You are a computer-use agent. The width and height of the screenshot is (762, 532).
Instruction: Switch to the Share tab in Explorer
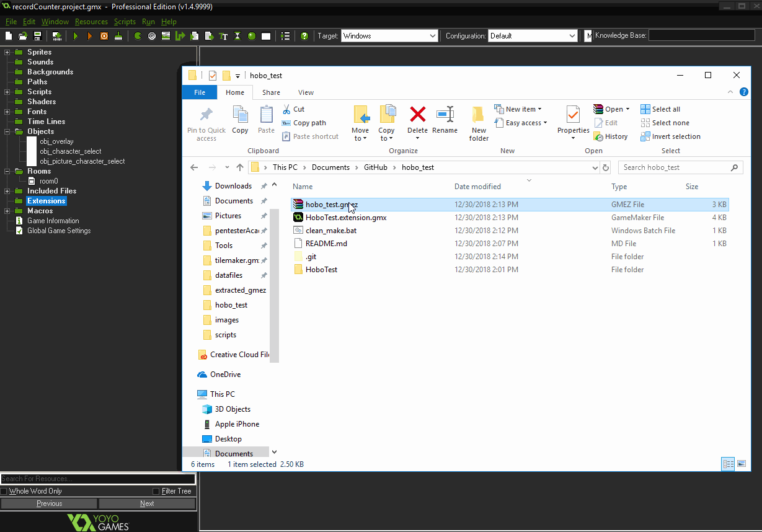point(271,92)
